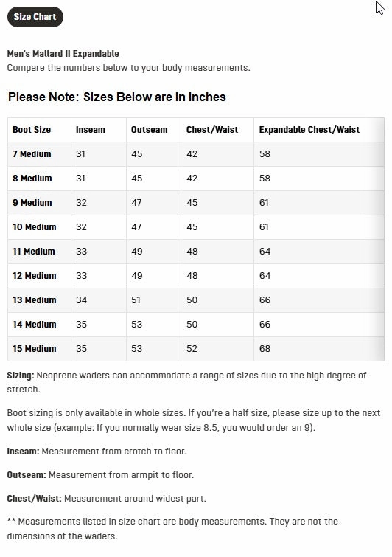
Task: Click the Men's Mallard II Expandable title
Action: coord(63,54)
